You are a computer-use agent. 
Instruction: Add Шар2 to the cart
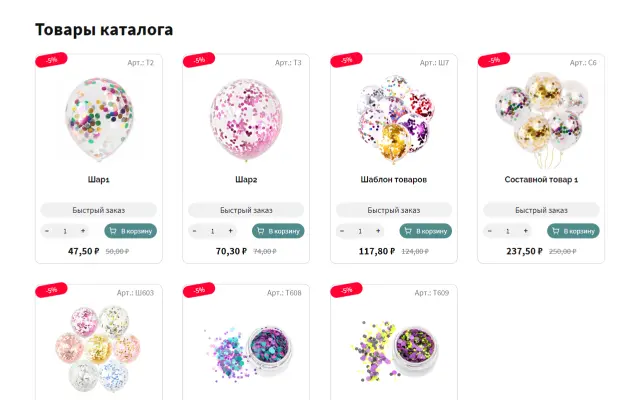278,231
